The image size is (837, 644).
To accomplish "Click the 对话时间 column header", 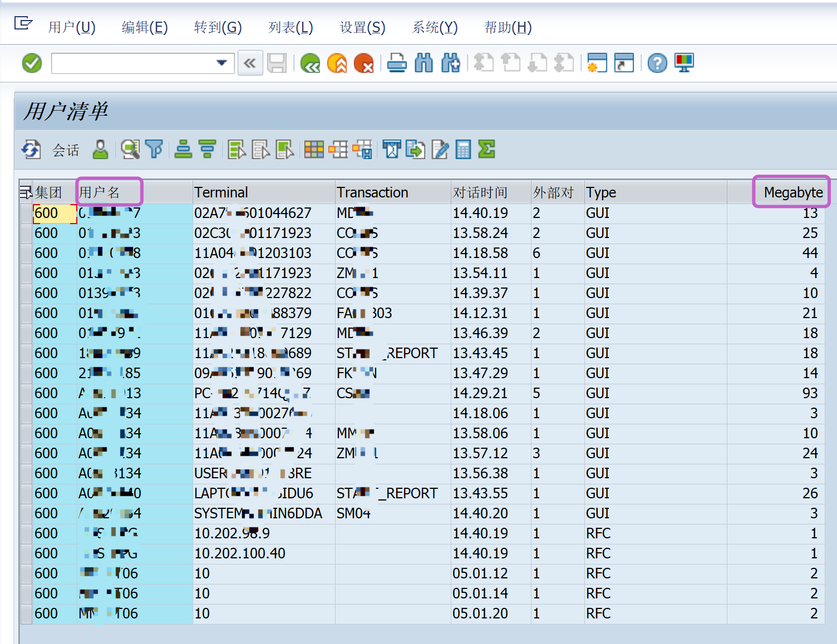I will [491, 192].
